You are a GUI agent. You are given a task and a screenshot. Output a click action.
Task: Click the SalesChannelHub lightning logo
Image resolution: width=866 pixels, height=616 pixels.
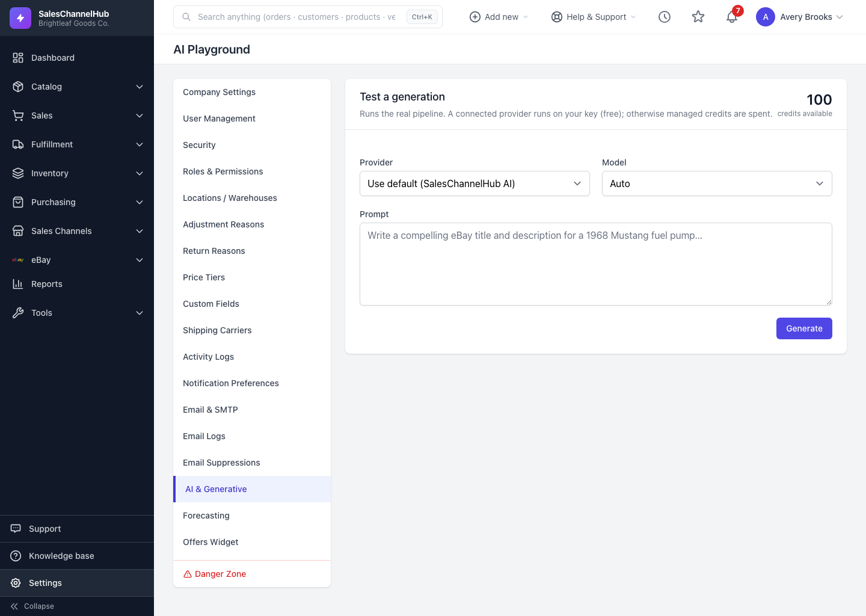pos(20,18)
